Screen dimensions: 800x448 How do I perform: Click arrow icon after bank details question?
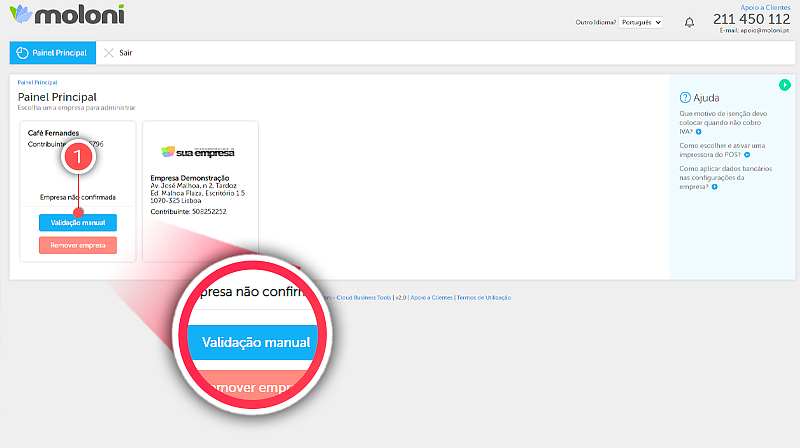click(716, 187)
